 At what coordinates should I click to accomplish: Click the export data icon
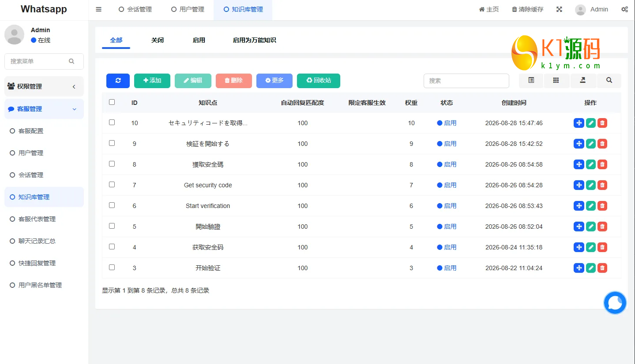(582, 81)
